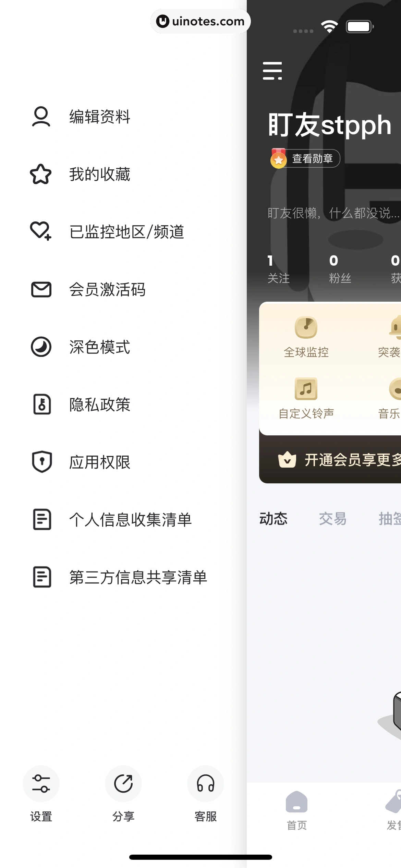This screenshot has height=868, width=401.
Task: Switch to the 交易 tab
Action: (x=332, y=519)
